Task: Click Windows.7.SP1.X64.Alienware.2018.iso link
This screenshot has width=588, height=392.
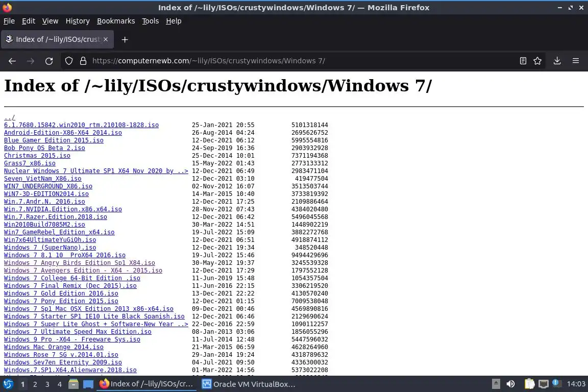Action: point(70,370)
